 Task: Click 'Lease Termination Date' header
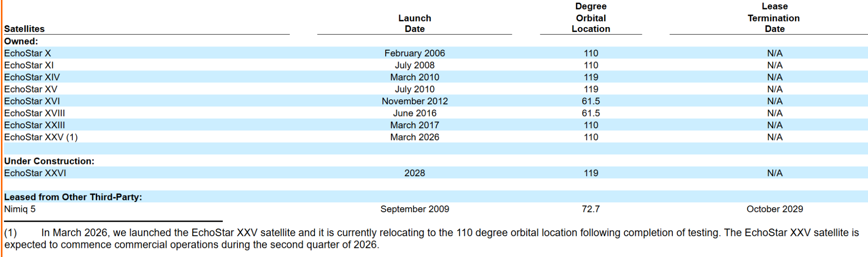774,18
